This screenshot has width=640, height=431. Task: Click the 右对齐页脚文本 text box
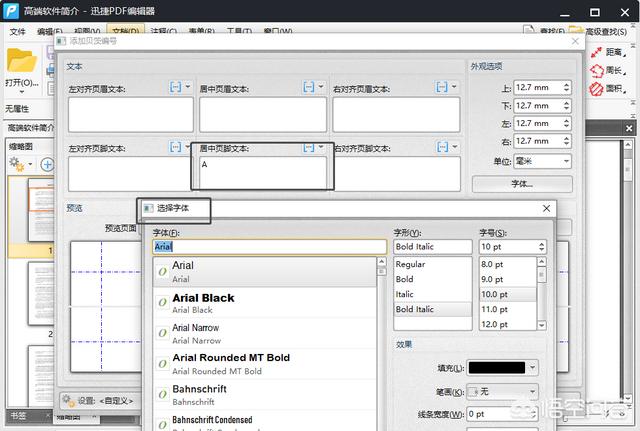397,174
